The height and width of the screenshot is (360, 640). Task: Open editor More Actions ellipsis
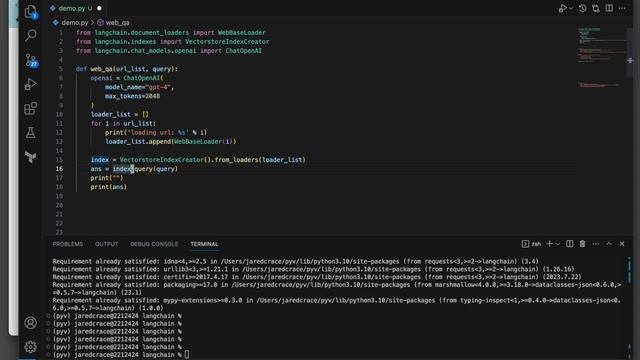click(622, 8)
